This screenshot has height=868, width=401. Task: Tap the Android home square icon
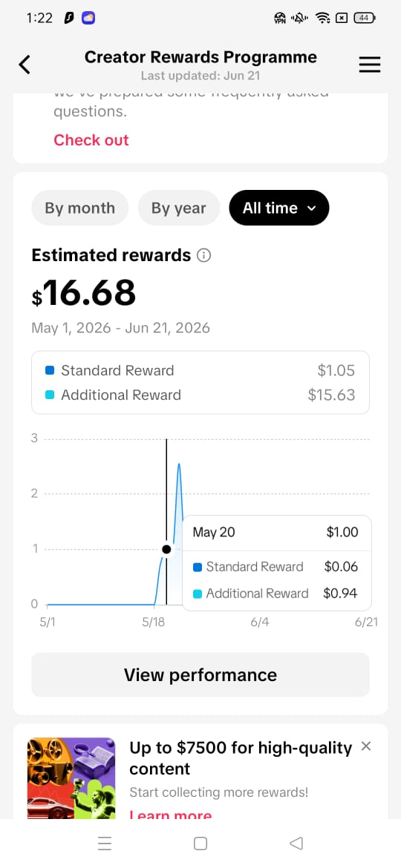coord(200,843)
